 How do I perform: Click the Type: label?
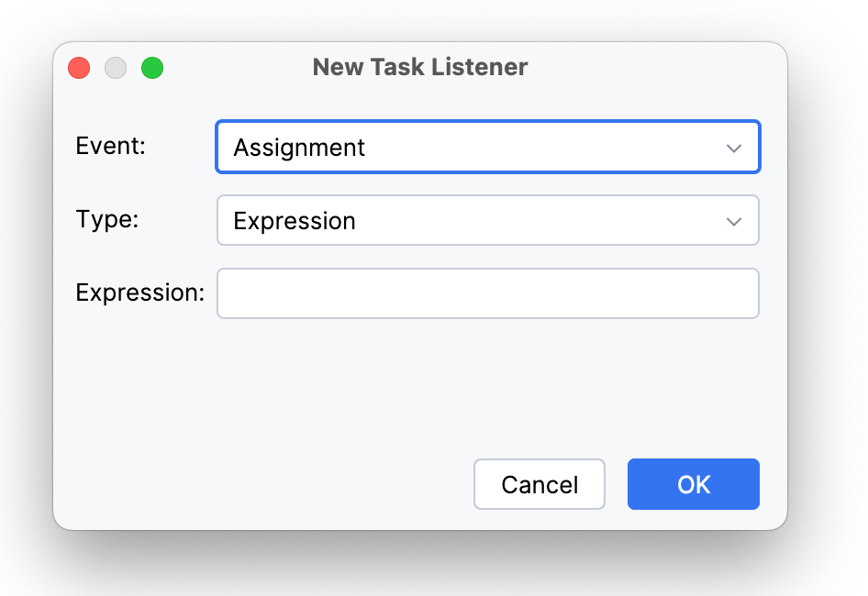click(107, 219)
